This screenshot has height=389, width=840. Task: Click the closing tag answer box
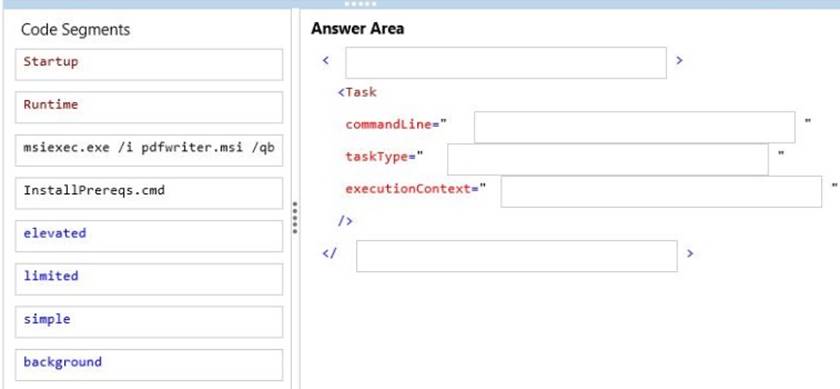coord(517,256)
